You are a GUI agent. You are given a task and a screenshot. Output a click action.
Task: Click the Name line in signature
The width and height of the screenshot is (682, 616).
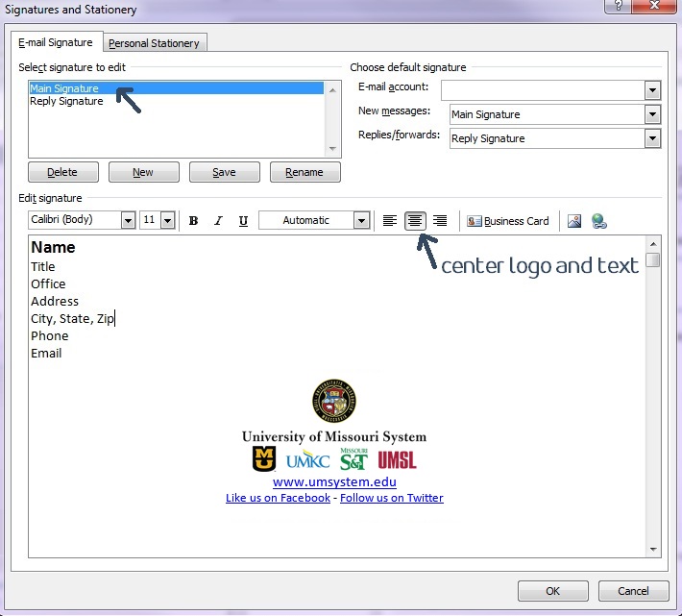click(53, 247)
